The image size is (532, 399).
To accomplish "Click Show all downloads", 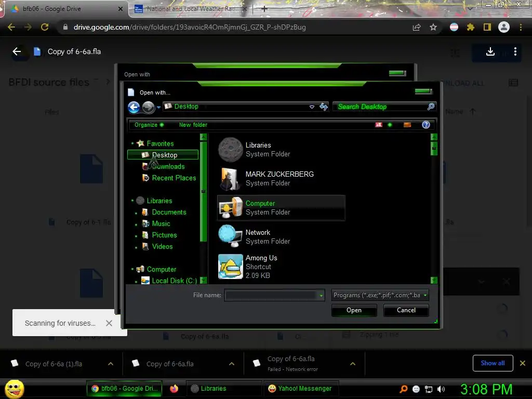I will [x=493, y=363].
